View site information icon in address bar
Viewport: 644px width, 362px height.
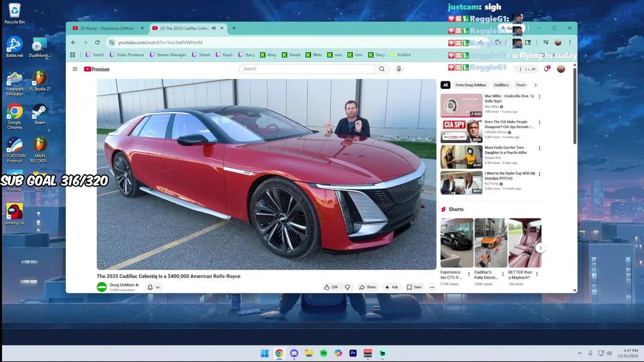click(112, 42)
